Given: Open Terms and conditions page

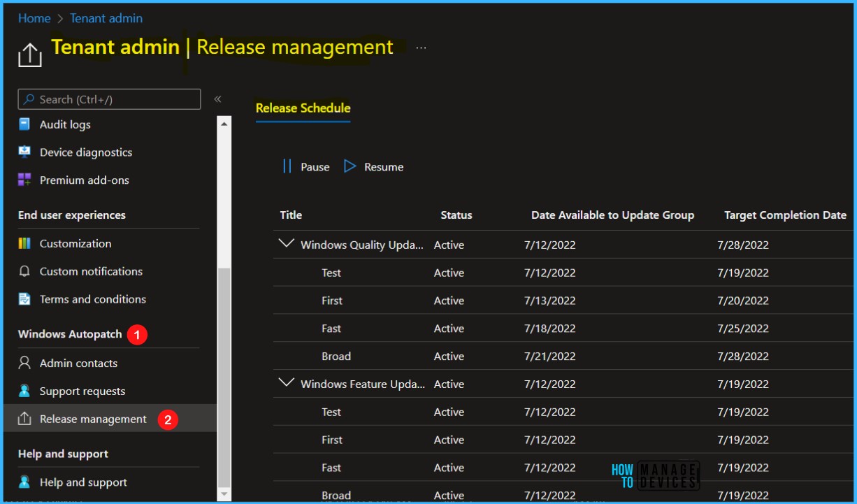Looking at the screenshot, I should pyautogui.click(x=93, y=299).
